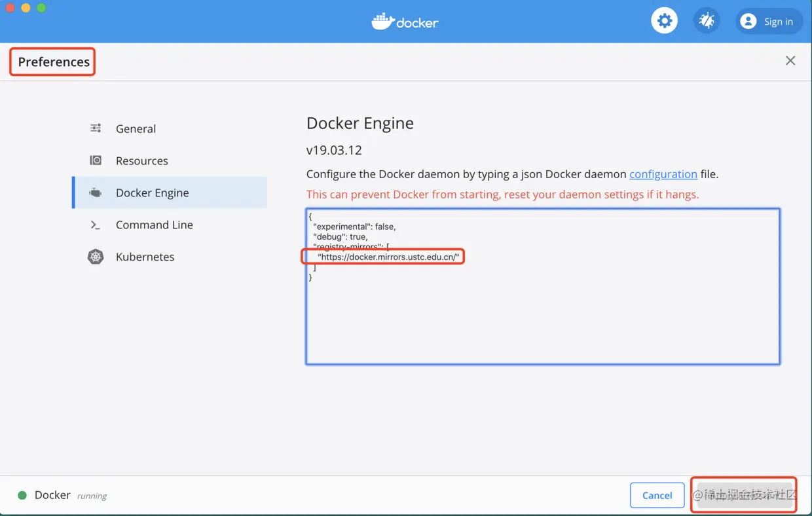
Task: Open the Kubernetes section
Action: tap(170, 257)
